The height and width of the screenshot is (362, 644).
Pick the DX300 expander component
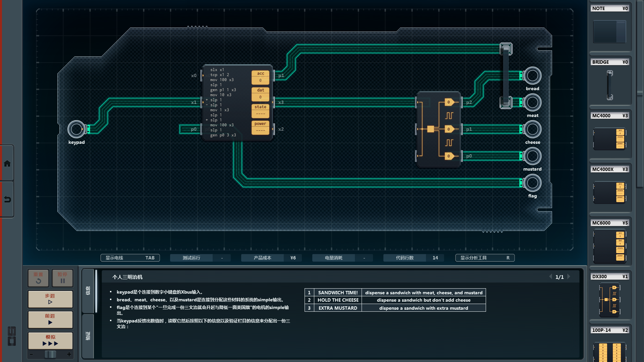[609, 300]
